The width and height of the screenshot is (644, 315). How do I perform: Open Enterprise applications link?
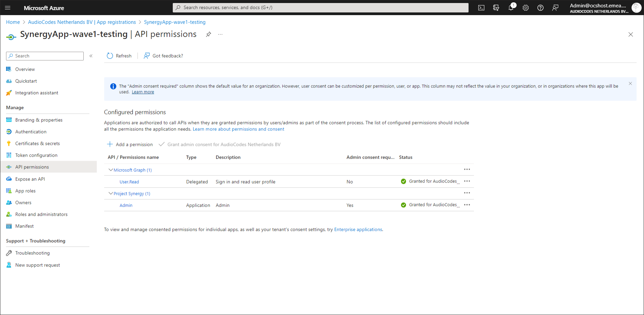pyautogui.click(x=358, y=230)
